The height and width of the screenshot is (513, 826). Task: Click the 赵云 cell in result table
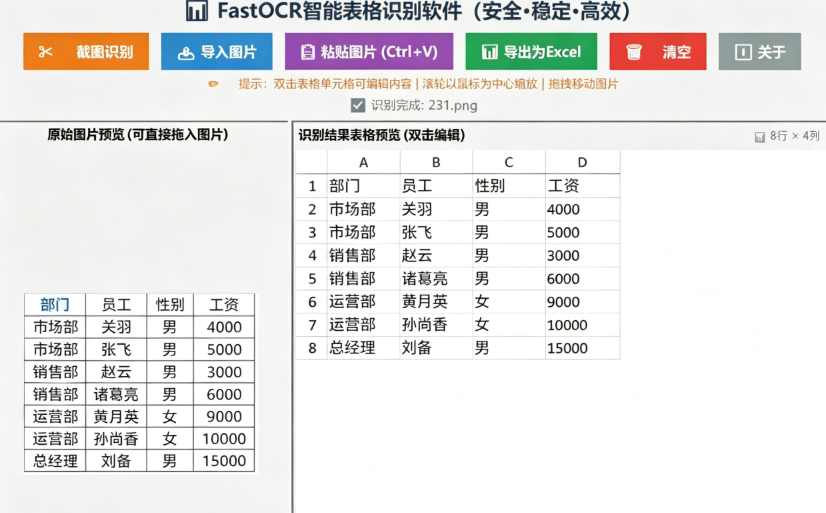[436, 255]
